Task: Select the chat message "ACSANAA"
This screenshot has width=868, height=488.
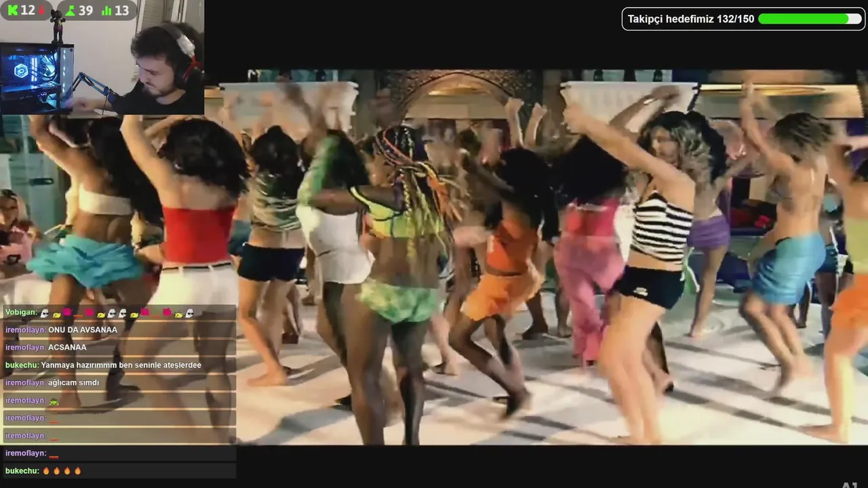Action: [x=67, y=347]
